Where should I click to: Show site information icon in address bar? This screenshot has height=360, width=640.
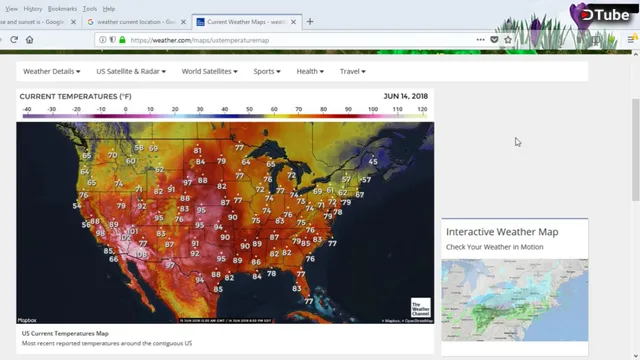(x=103, y=40)
